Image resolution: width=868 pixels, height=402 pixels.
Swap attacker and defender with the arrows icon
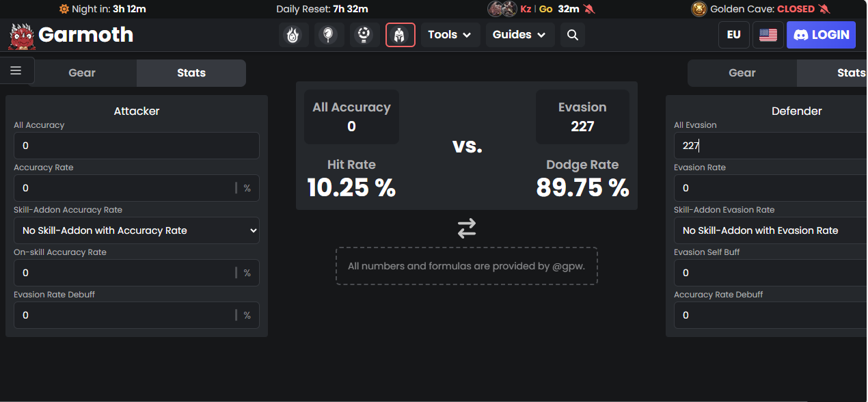click(467, 228)
